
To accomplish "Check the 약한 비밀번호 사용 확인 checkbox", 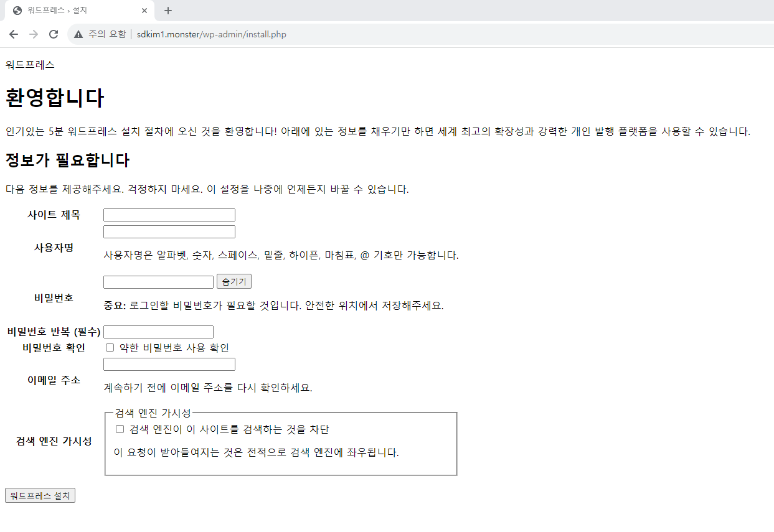I will coord(110,348).
